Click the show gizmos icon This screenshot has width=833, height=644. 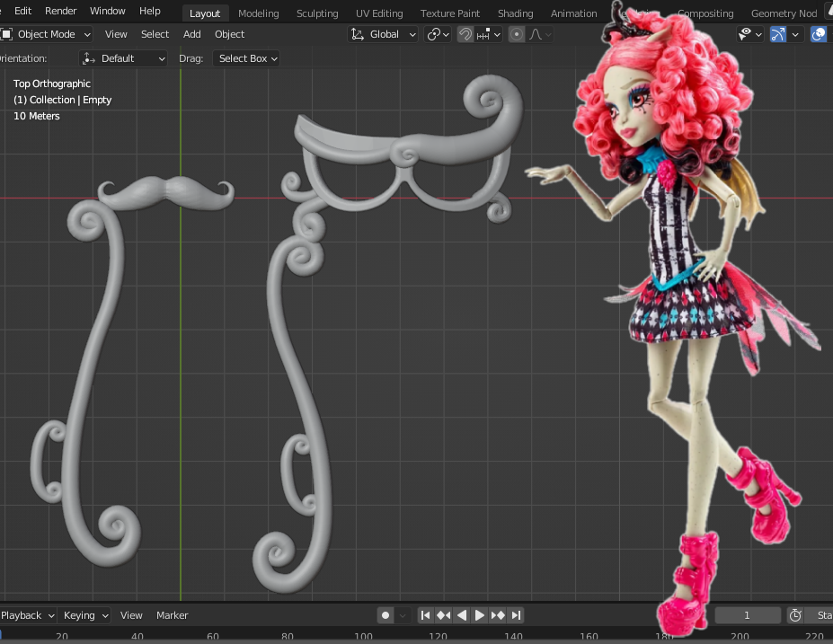coord(778,34)
